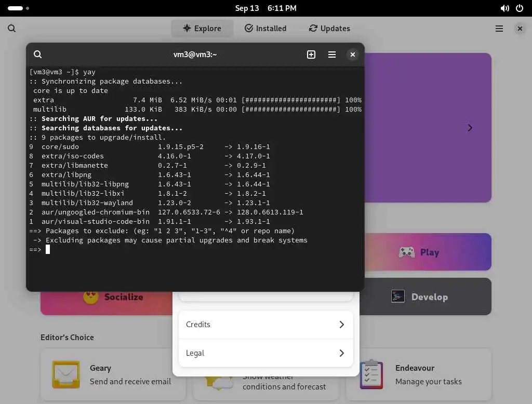Click the extra download progress bar
The image size is (532, 404).
click(x=291, y=100)
